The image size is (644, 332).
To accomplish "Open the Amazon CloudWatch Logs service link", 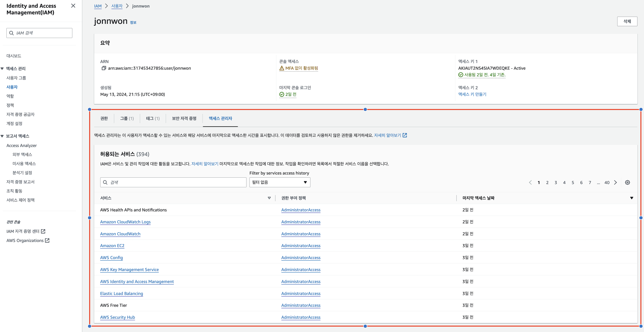I will point(125,222).
